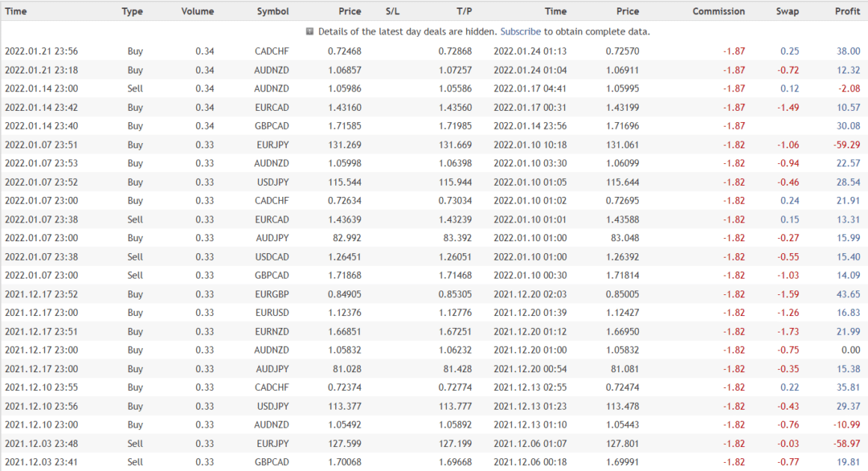This screenshot has height=471, width=868.
Task: Click the close time 2022.01.10 10:18
Action: (x=530, y=145)
